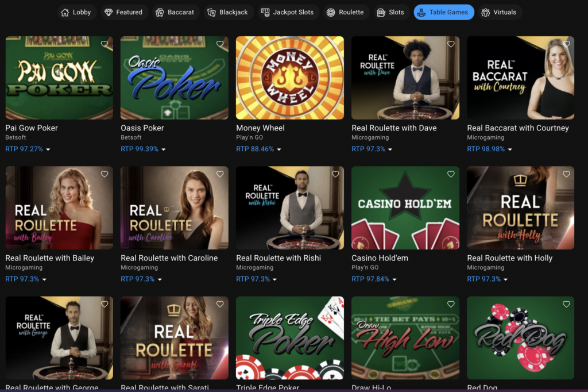This screenshot has height=392, width=588.
Task: Click the active Table Games tab
Action: click(x=444, y=13)
